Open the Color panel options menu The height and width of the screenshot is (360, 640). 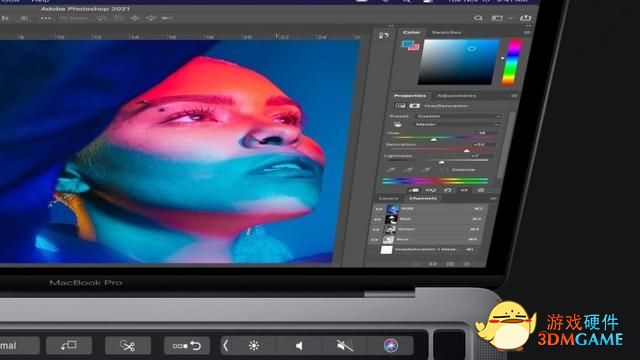(527, 32)
